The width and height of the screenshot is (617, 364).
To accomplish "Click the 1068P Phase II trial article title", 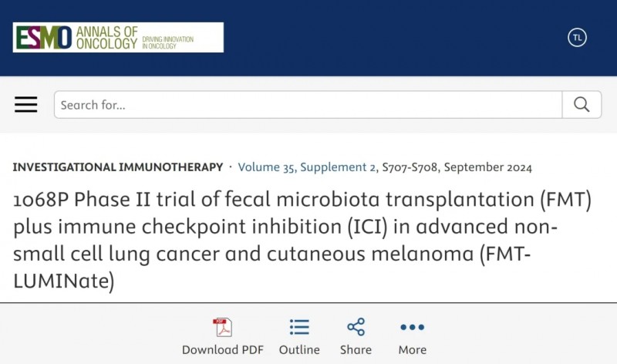I will 302,240.
